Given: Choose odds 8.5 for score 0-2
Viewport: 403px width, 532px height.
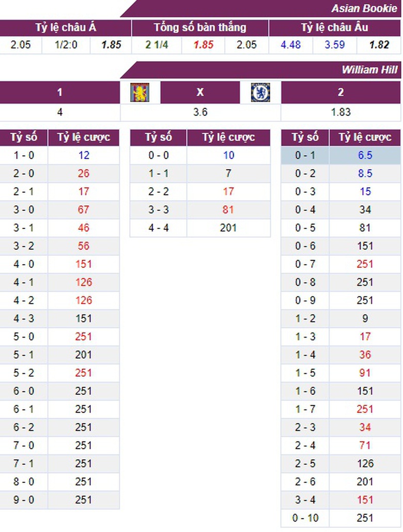Looking at the screenshot, I should click(x=365, y=173).
